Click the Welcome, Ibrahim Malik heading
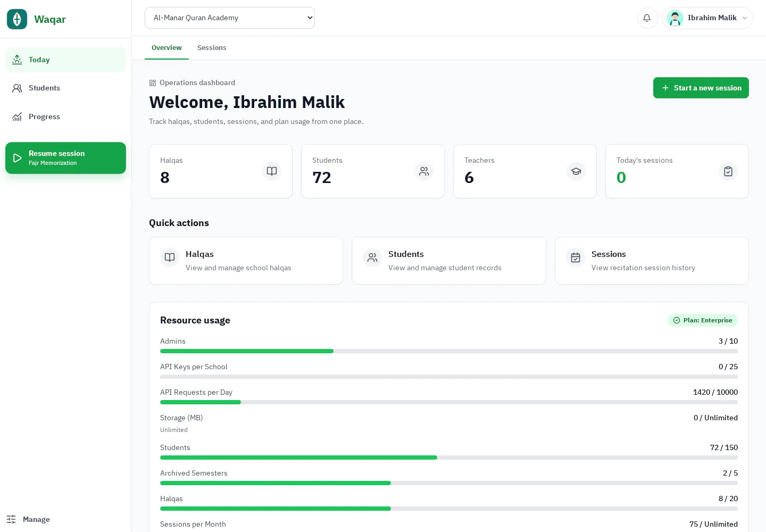The width and height of the screenshot is (766, 532). point(247,102)
